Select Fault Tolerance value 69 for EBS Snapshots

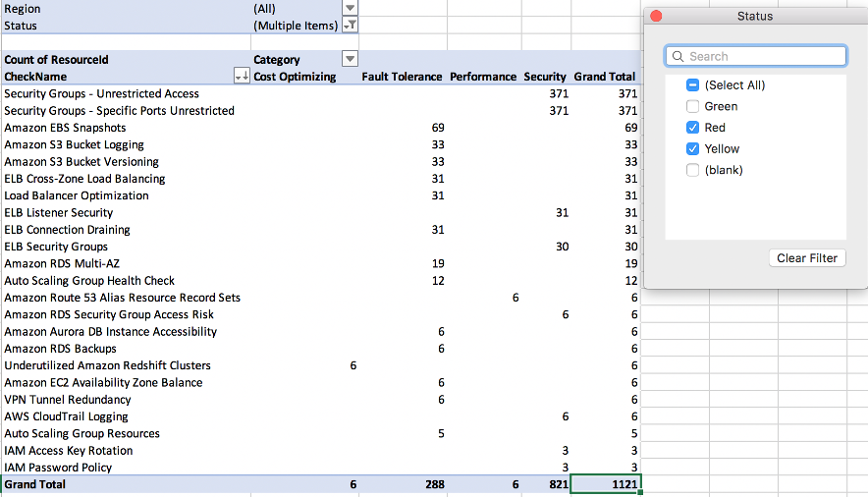click(438, 128)
